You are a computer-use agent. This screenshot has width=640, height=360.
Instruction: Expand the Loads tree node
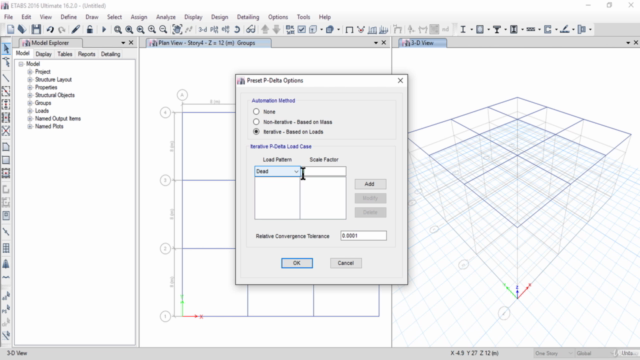pos(30,111)
